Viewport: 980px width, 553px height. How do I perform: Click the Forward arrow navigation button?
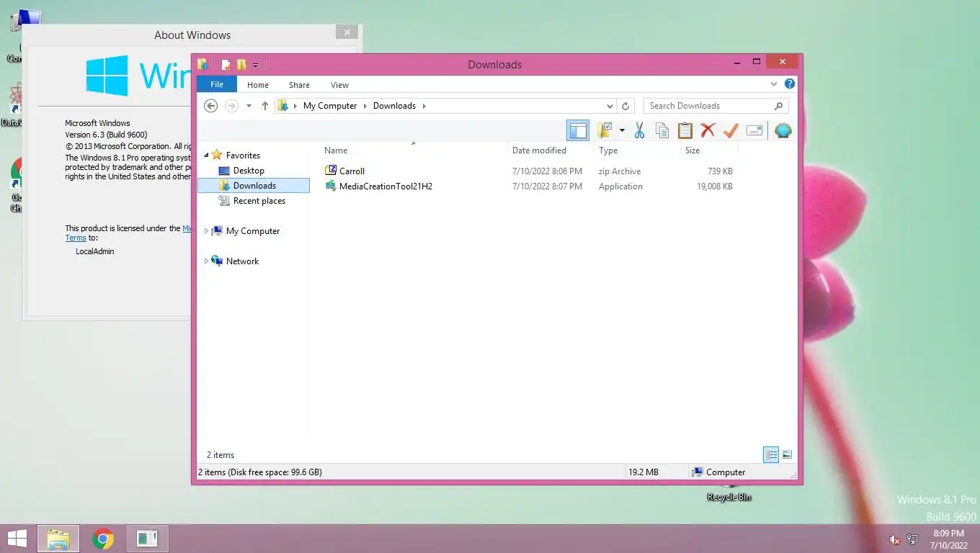[x=231, y=106]
